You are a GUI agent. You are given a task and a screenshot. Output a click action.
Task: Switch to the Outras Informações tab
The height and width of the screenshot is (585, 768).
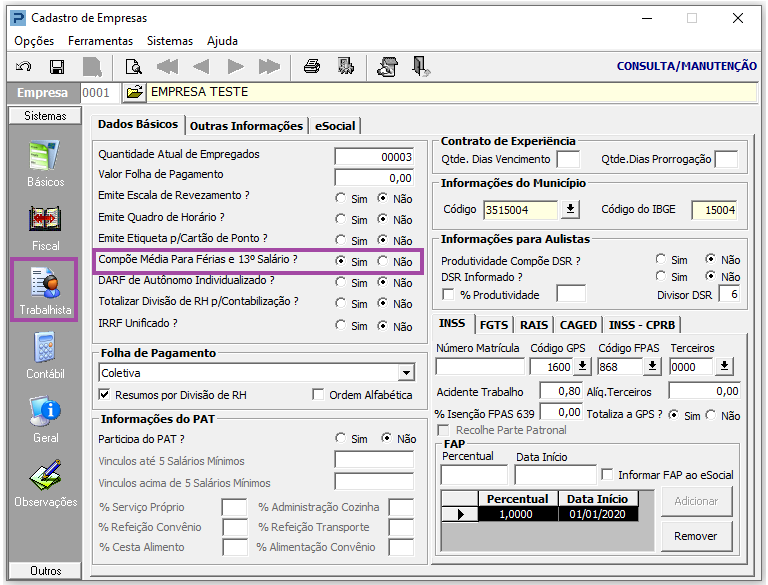[x=246, y=126]
